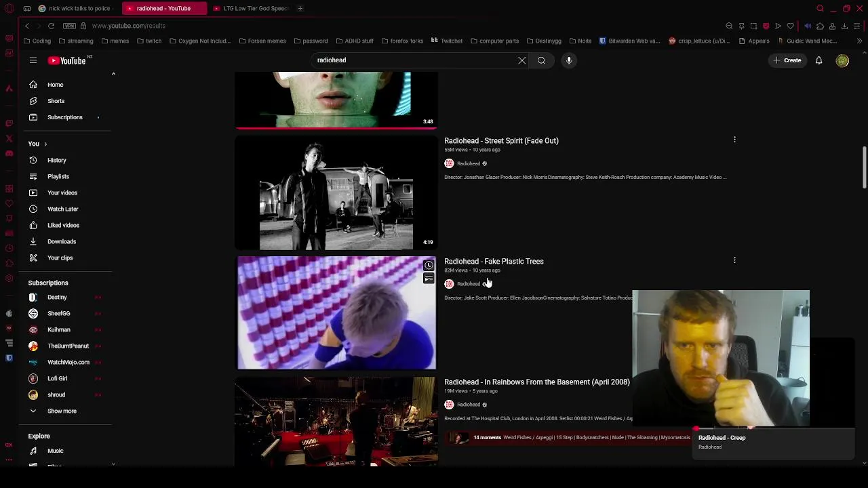Open more options for Street Spirit video
The width and height of the screenshot is (868, 488).
tap(734, 140)
